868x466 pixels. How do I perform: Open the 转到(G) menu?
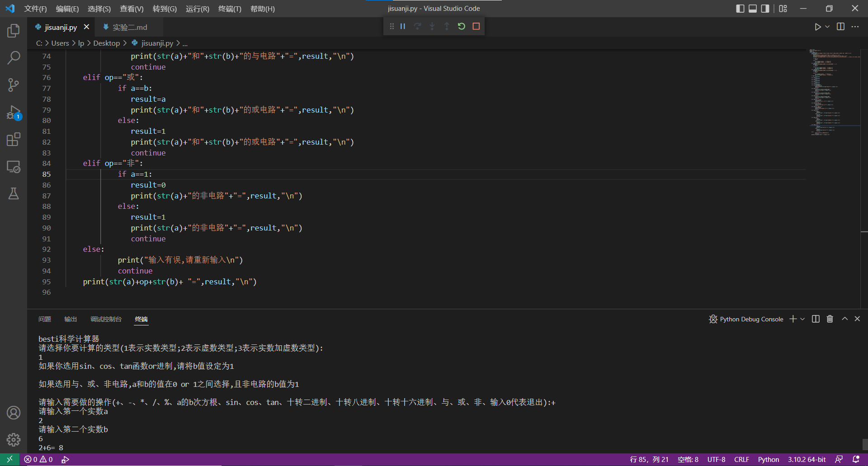(165, 9)
